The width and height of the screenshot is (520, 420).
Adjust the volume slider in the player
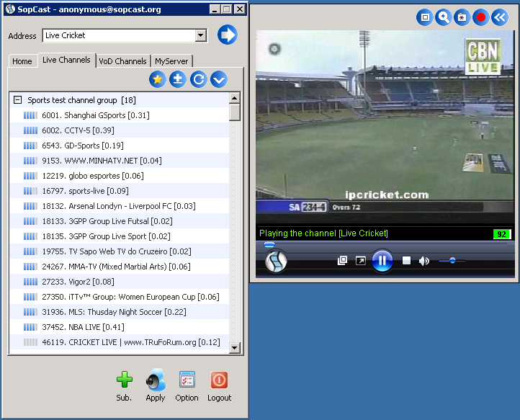452,261
